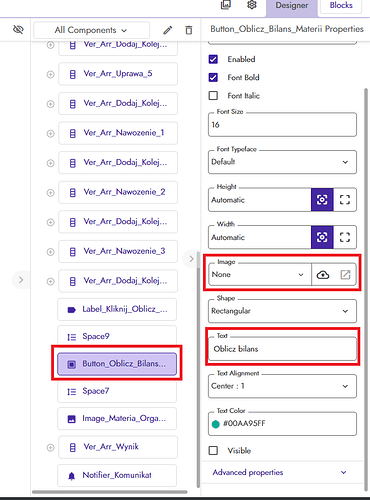The height and width of the screenshot is (500, 370).
Task: Click the component tree vertical scrollbar
Action: (x=199, y=370)
